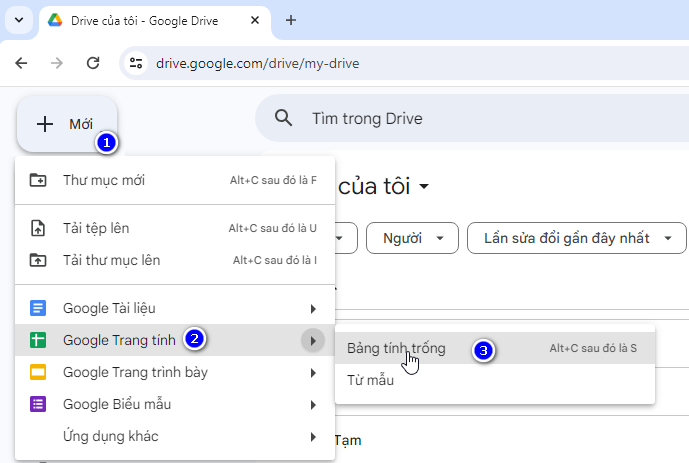Focus the address bar URL
The width and height of the screenshot is (689, 463).
257,64
